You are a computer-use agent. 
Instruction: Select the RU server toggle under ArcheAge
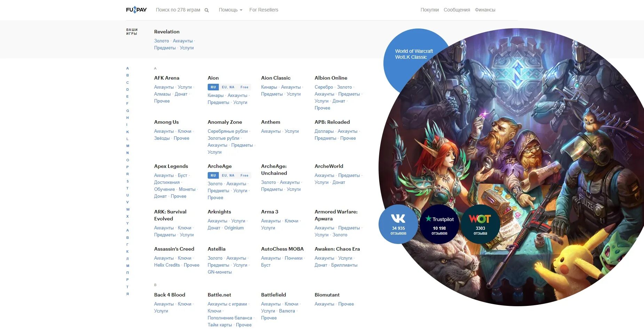coord(213,176)
